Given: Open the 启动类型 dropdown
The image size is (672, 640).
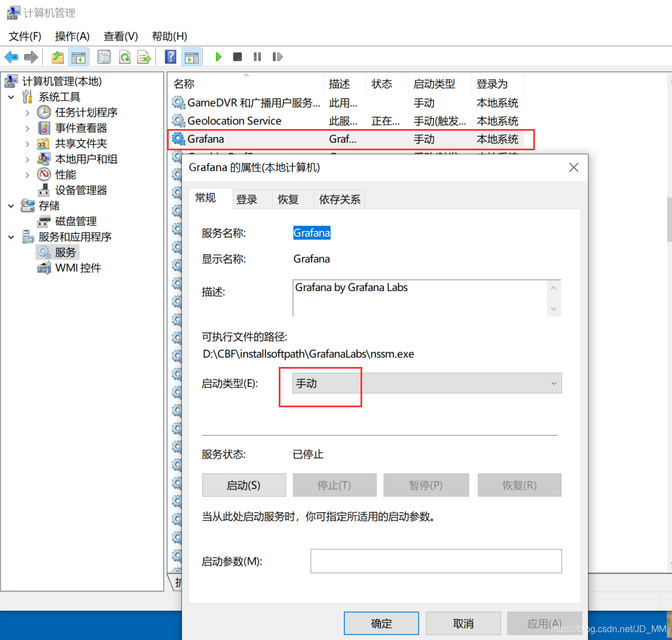Looking at the screenshot, I should [427, 383].
